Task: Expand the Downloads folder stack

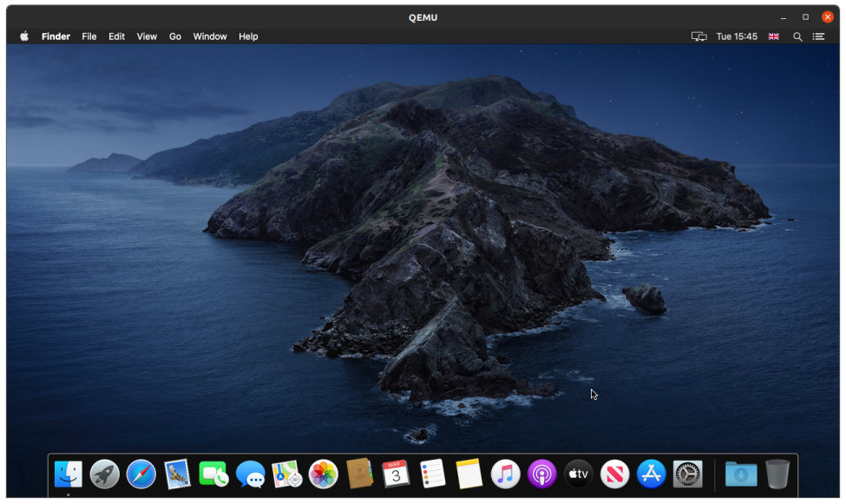Action: point(741,474)
